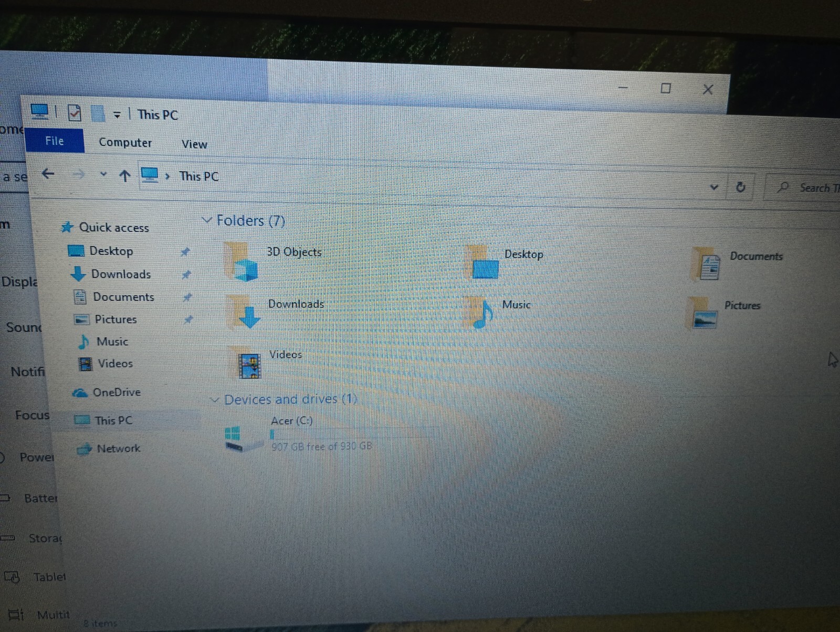Open the File ribbon tab
This screenshot has width=840, height=632.
pos(55,141)
